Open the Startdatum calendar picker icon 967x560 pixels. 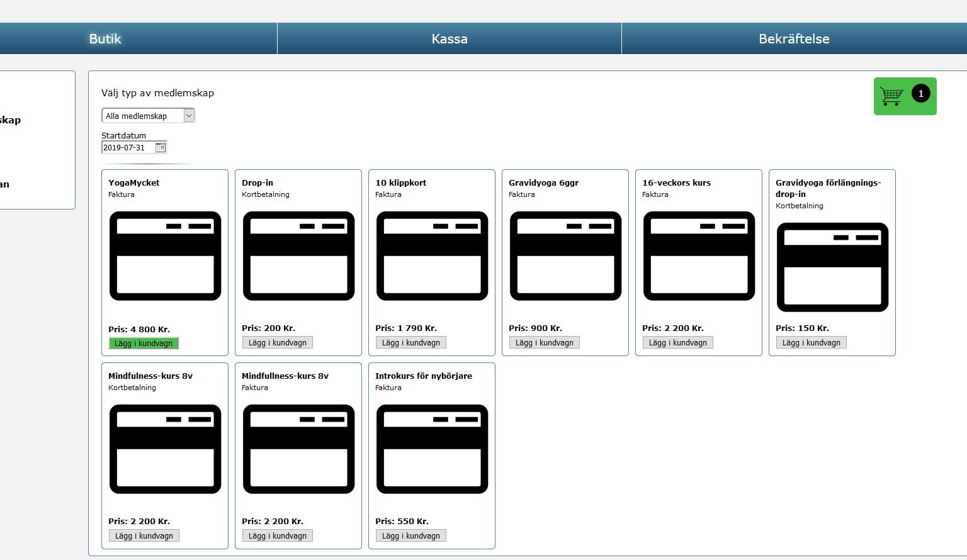tap(161, 147)
